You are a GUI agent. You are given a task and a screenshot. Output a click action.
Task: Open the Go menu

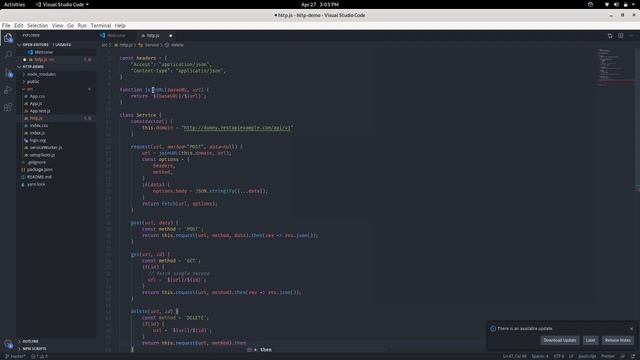(x=71, y=25)
